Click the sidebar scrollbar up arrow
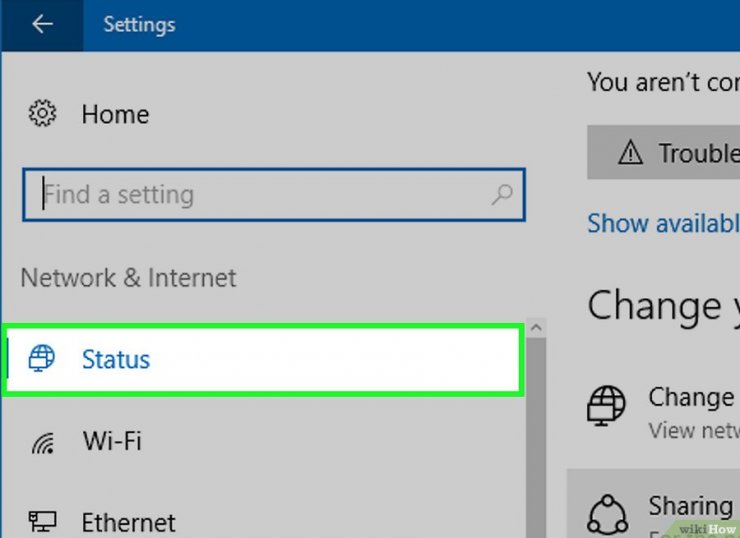Viewport: 740px width, 538px height. (536, 328)
